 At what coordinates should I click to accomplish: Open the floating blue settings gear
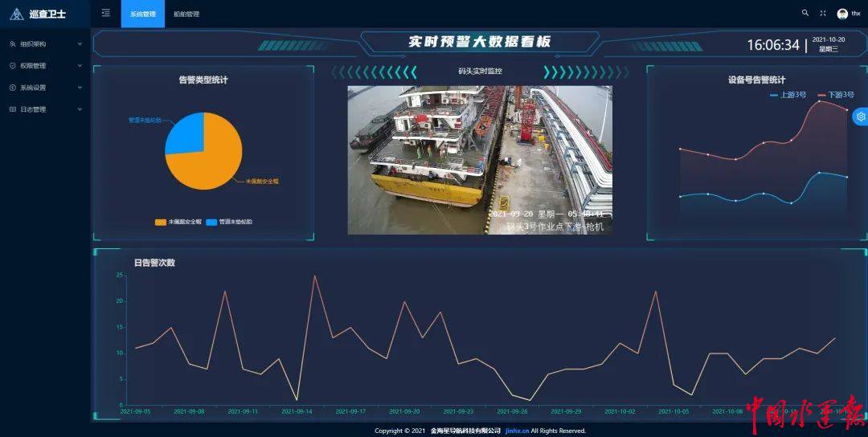[x=861, y=116]
